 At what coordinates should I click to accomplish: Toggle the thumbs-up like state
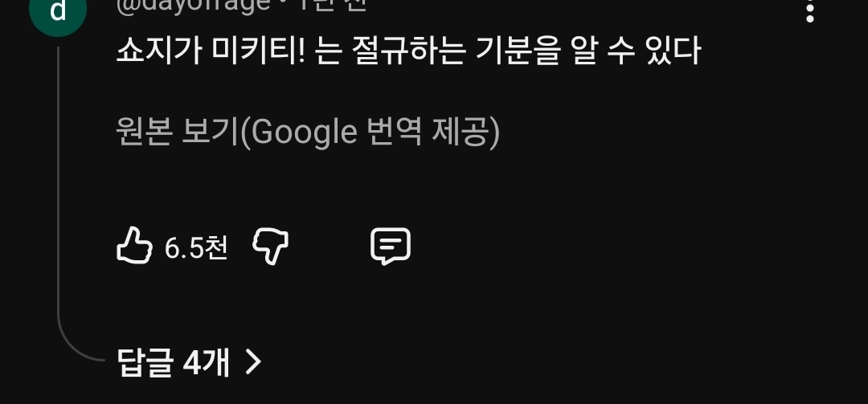pos(134,245)
